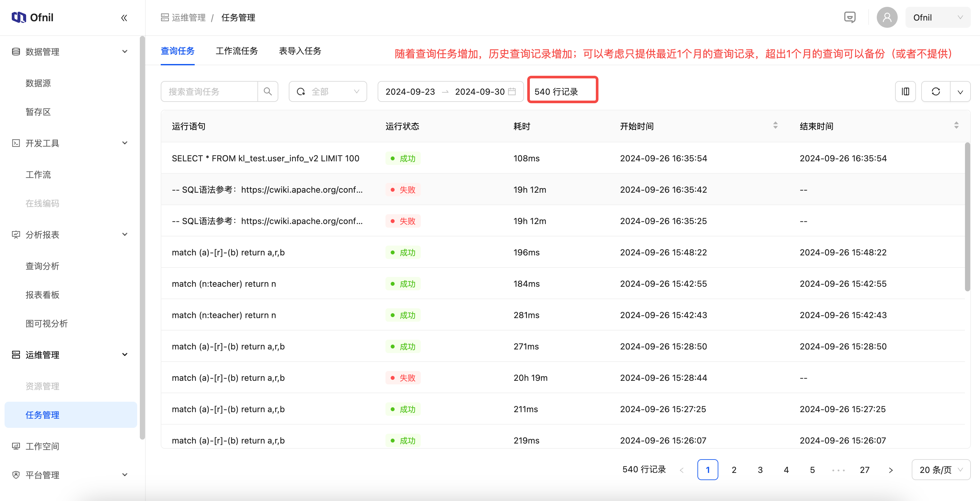
Task: Click the search magnifier button
Action: (268, 92)
